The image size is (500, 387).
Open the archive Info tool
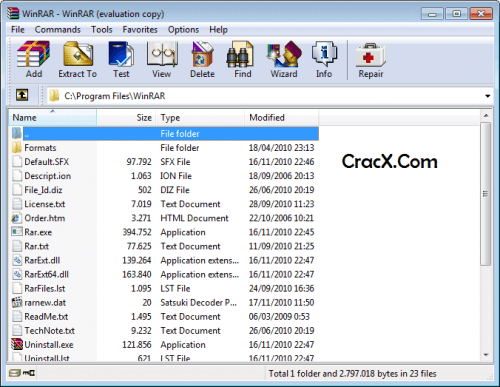tap(324, 54)
